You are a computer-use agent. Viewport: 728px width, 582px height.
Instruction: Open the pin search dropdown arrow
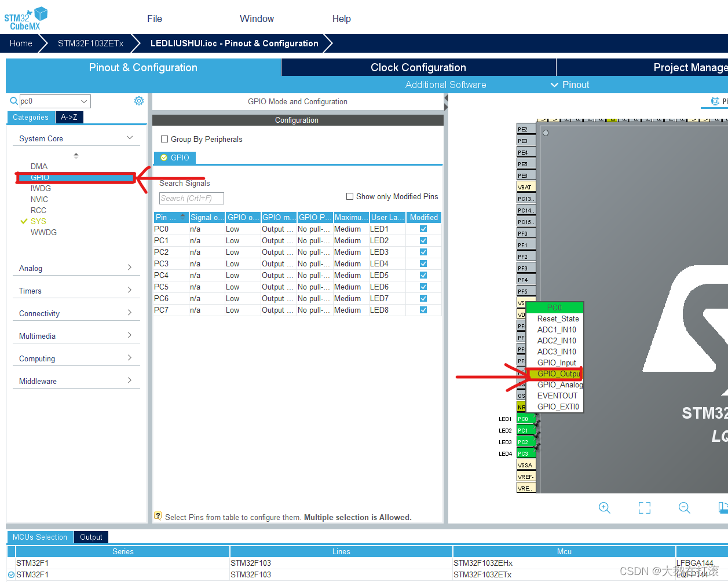pos(84,101)
